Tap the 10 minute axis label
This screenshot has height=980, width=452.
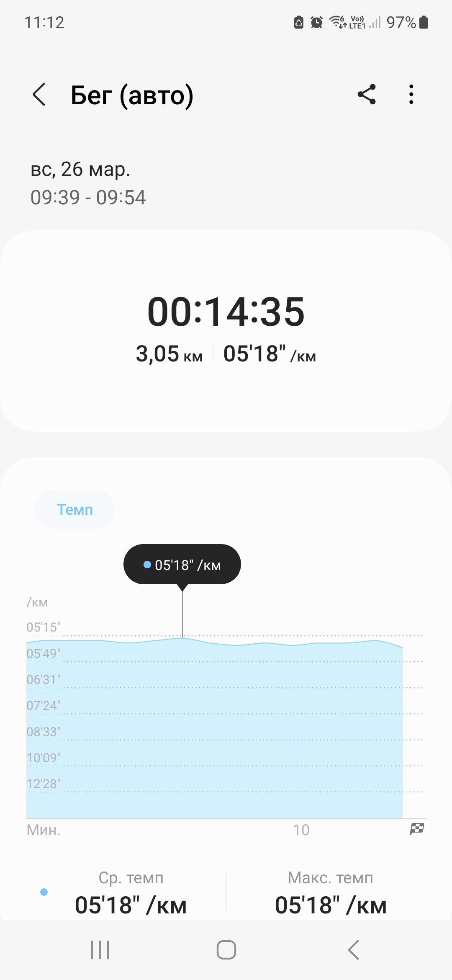coord(301,830)
